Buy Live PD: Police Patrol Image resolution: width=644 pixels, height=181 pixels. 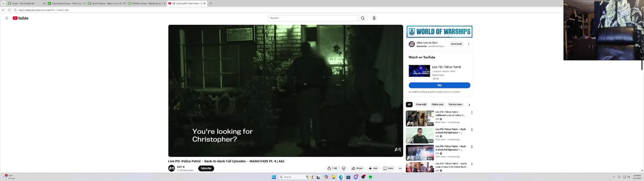click(439, 85)
